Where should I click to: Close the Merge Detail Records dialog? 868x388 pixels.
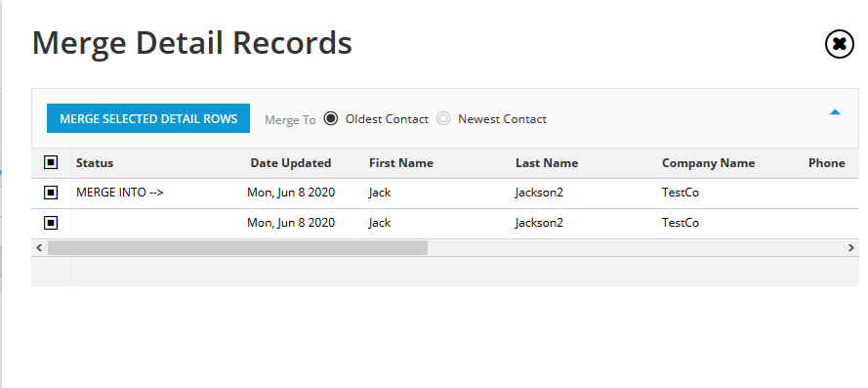pos(840,44)
